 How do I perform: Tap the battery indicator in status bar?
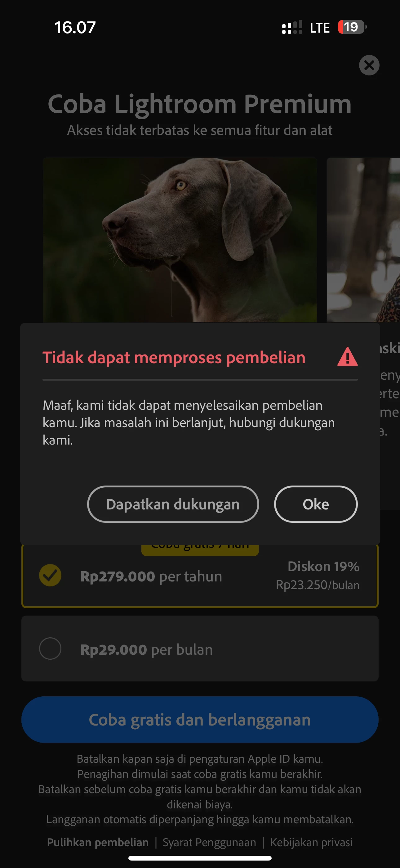(352, 27)
